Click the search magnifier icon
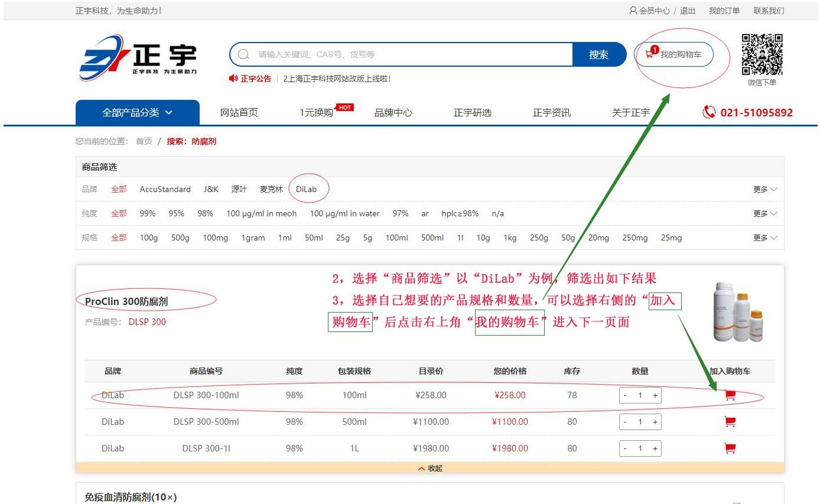Viewport: 820px width, 504px height. click(243, 54)
